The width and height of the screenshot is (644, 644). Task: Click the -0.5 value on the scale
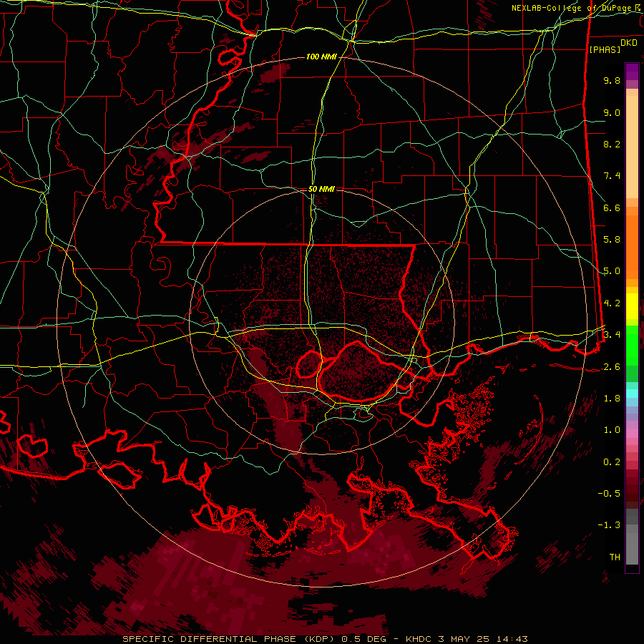(609, 494)
